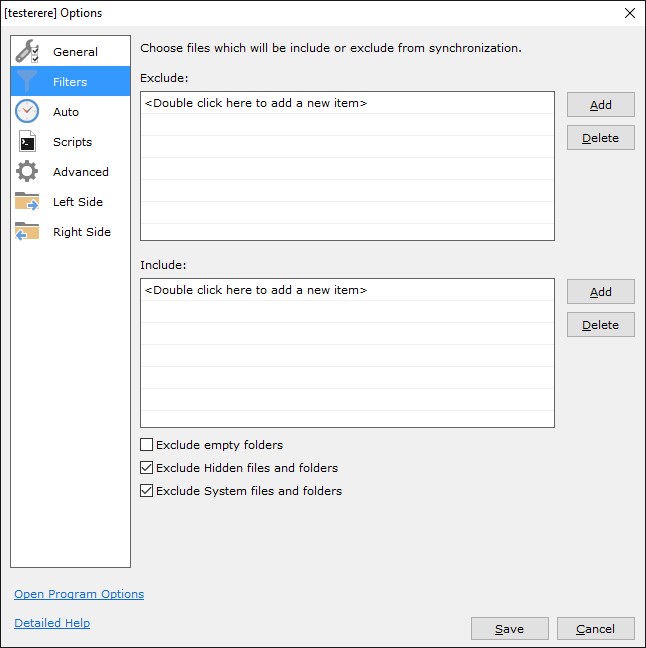Screen dimensions: 646x648
Task: Open the Detailed Help link
Action: click(x=52, y=623)
